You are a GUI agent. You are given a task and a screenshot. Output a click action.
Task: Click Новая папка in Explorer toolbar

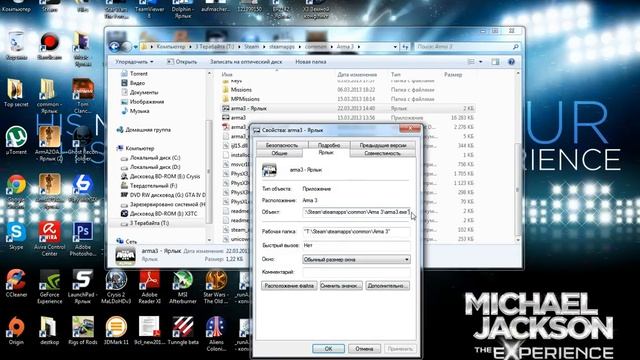click(x=311, y=62)
